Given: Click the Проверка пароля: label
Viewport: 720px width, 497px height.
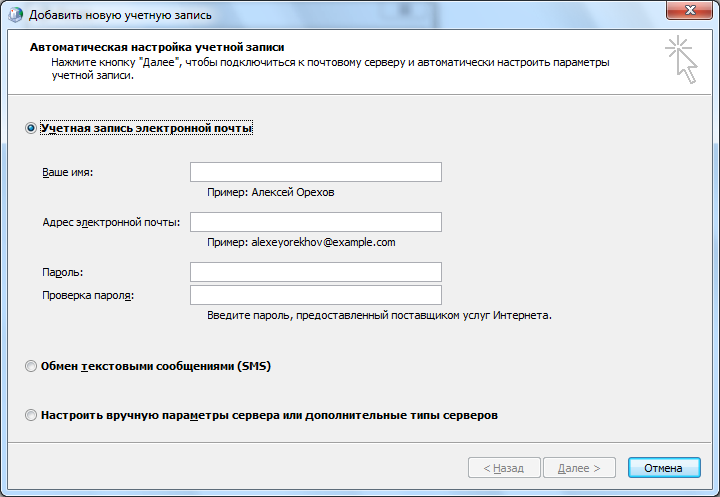Looking at the screenshot, I should 88,295.
